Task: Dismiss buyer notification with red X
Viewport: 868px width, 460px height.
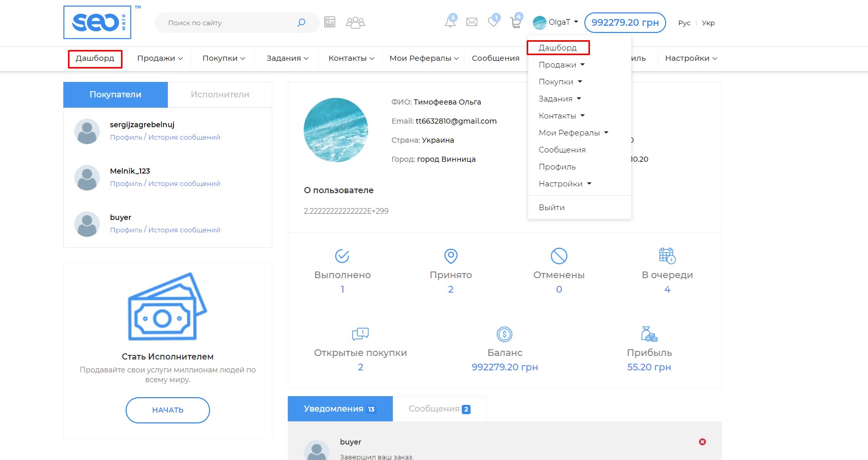Action: [x=702, y=442]
